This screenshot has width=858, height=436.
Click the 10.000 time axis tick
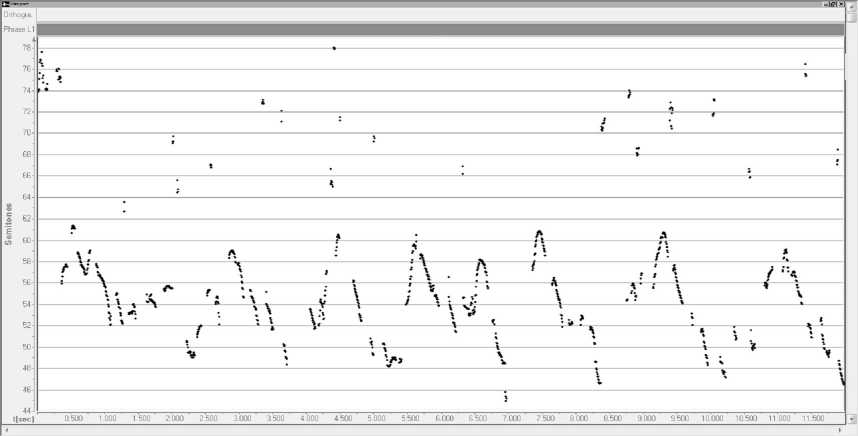[712, 418]
